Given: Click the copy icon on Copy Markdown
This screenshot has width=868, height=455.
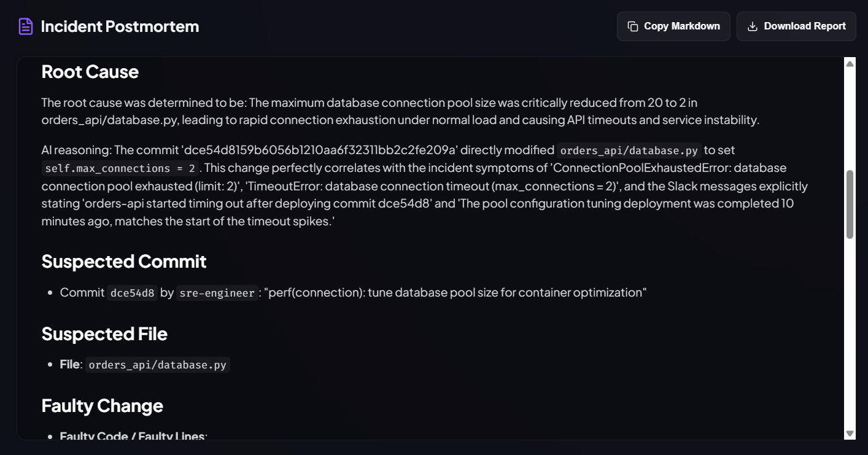Looking at the screenshot, I should coord(632,26).
